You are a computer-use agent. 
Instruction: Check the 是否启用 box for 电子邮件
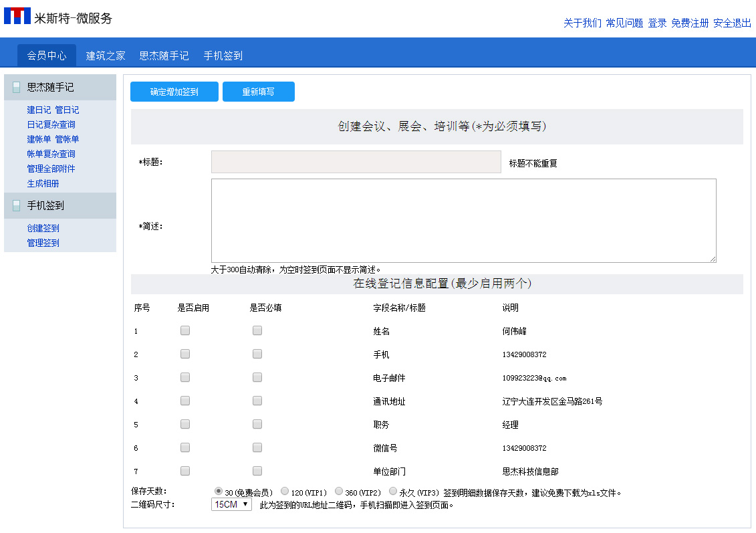[184, 377]
